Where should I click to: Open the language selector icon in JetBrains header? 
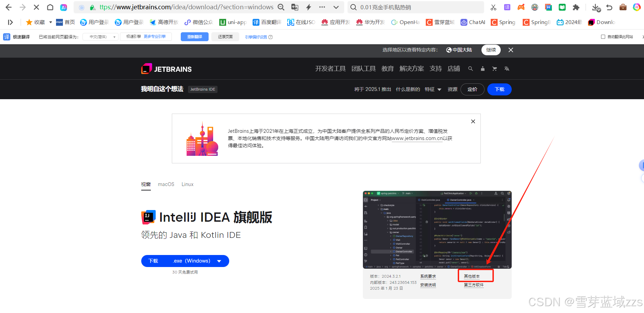(x=507, y=69)
